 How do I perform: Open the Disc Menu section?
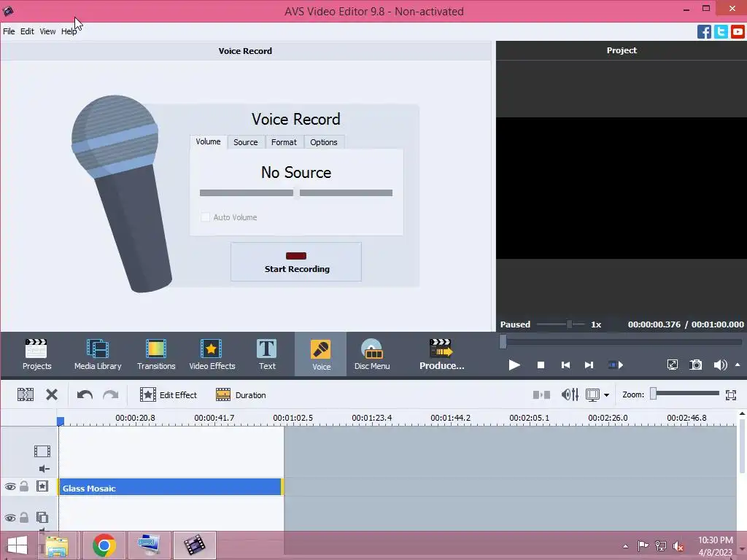371,354
